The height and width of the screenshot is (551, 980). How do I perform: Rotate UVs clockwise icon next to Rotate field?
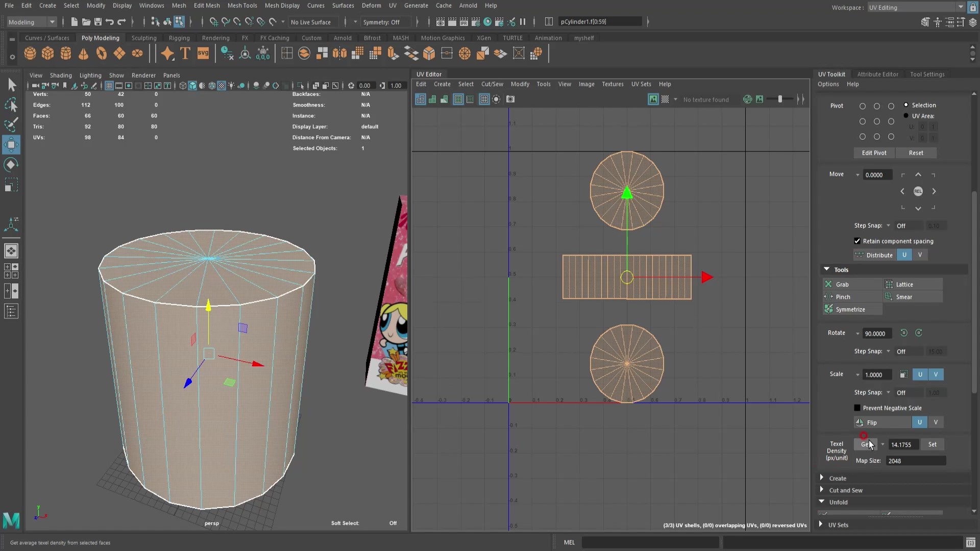click(x=919, y=333)
